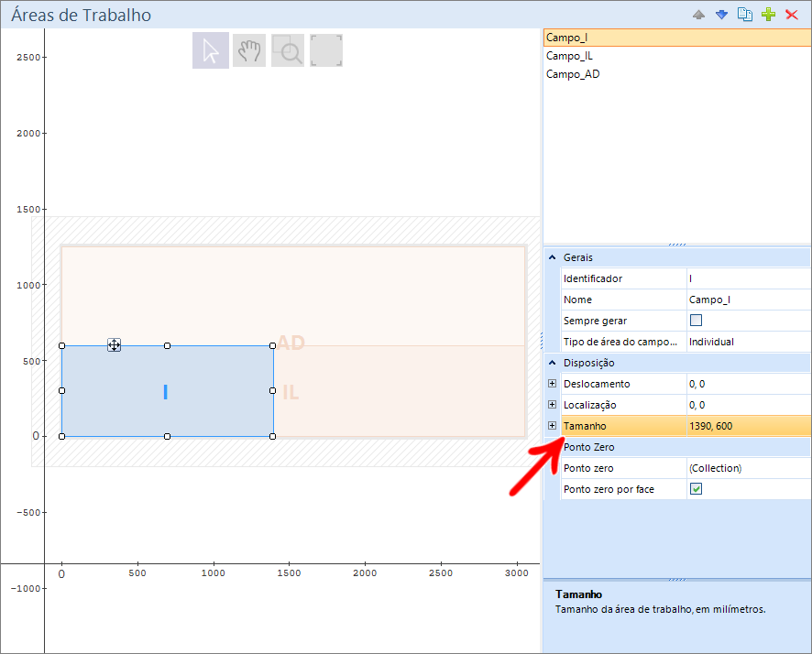Edit the Nome value Campo_I

[x=748, y=300]
